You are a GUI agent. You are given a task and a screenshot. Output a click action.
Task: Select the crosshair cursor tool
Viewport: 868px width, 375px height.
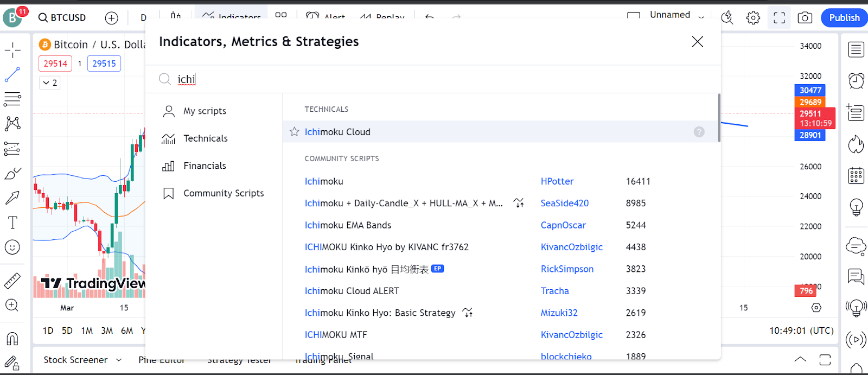(12, 50)
